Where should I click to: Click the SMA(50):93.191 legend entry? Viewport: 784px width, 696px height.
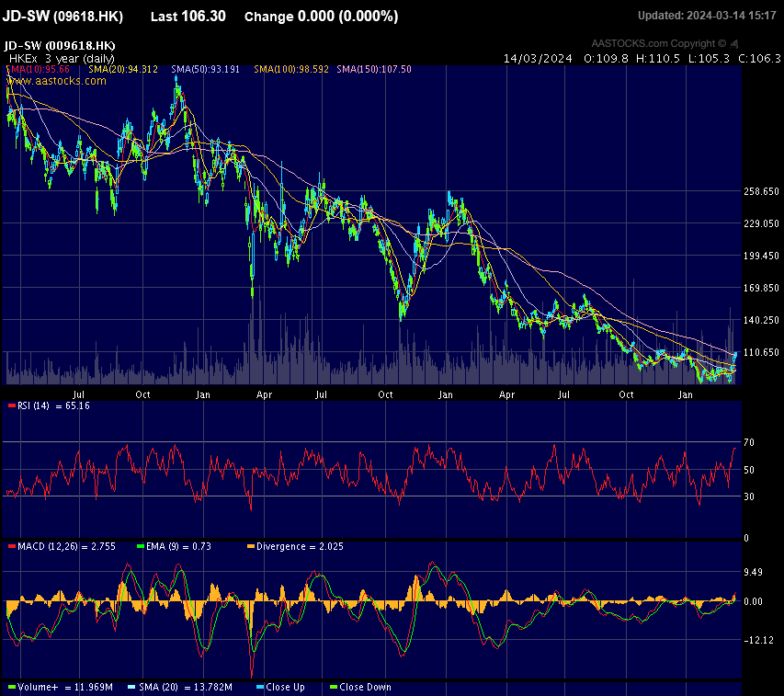[x=205, y=69]
